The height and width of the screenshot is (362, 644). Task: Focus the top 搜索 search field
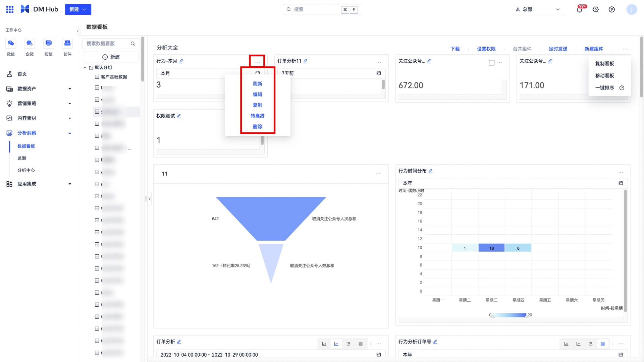pyautogui.click(x=322, y=9)
